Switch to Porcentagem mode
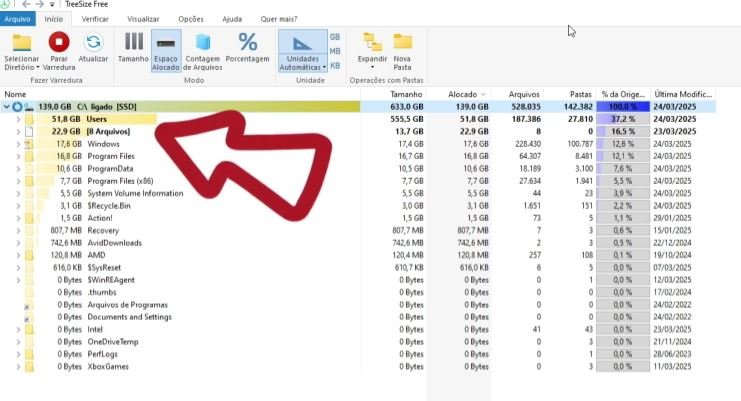741x401 pixels. click(247, 47)
